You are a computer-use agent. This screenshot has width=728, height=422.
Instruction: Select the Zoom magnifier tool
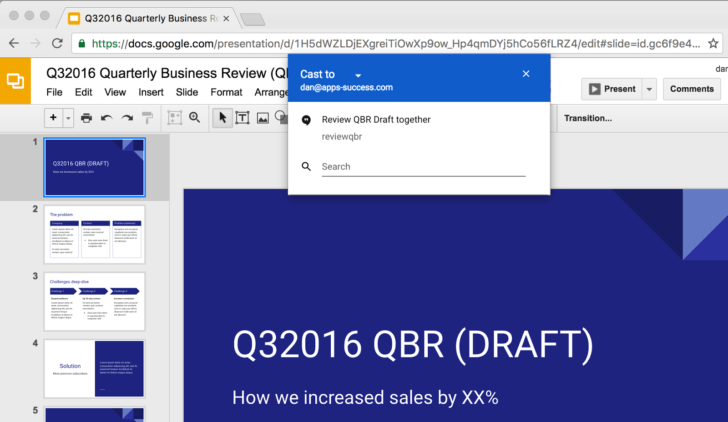195,118
